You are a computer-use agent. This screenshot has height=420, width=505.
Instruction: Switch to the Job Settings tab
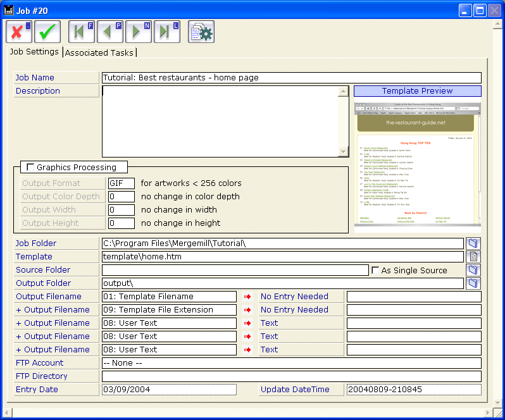coord(34,52)
